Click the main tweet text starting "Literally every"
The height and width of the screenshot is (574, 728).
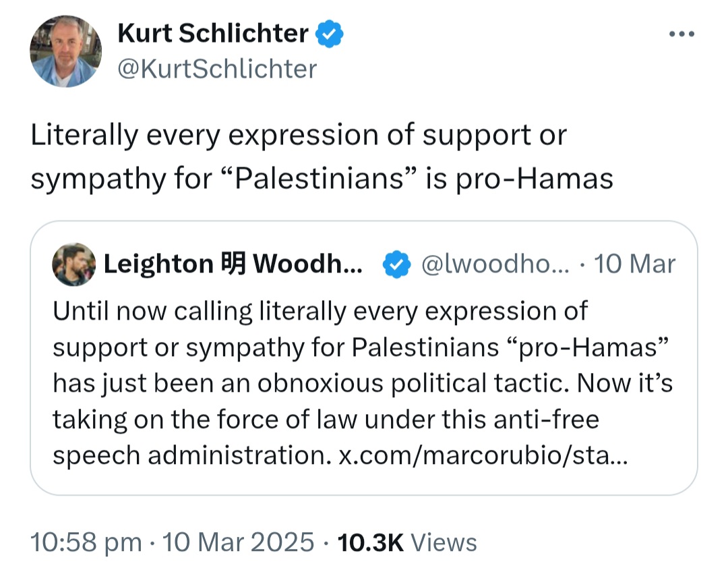[299, 136]
